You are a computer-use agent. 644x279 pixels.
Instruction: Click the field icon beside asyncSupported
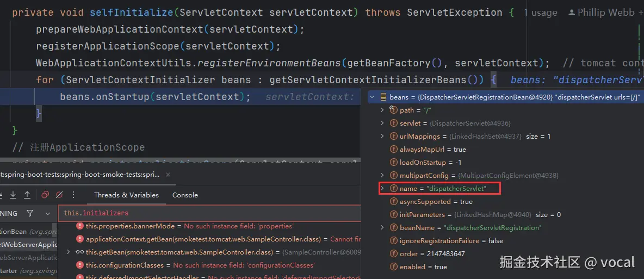point(393,202)
